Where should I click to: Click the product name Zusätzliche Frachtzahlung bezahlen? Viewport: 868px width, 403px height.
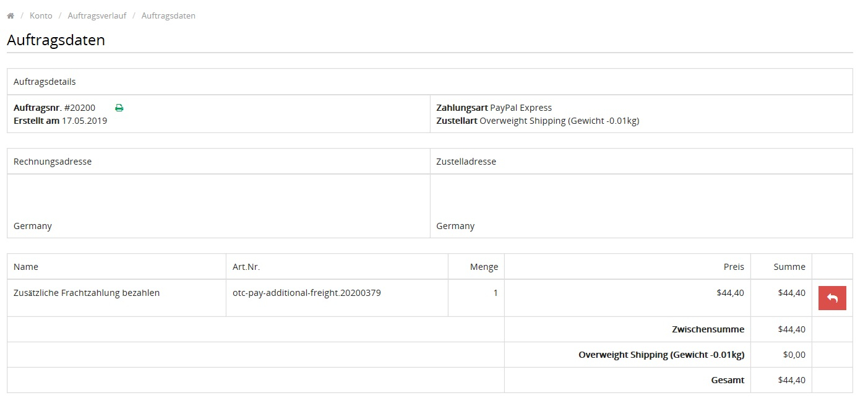(x=87, y=293)
